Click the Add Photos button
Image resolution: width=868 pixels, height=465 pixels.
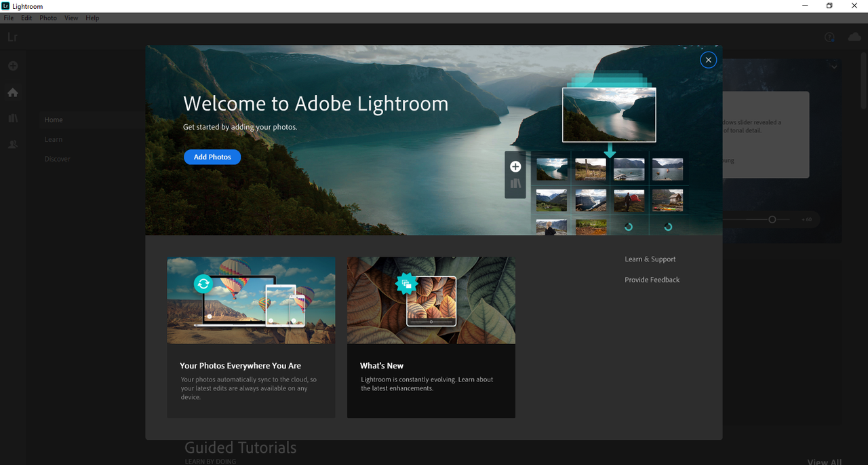[212, 157]
